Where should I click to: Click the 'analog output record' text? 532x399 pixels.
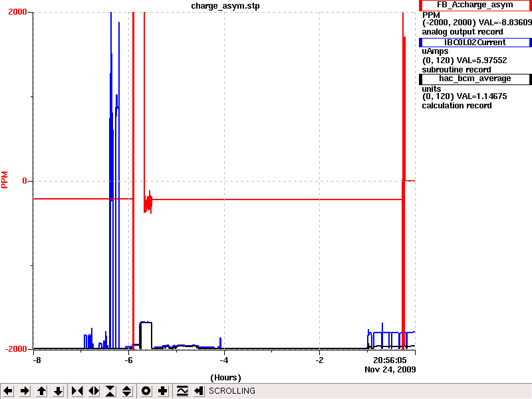pos(462,32)
